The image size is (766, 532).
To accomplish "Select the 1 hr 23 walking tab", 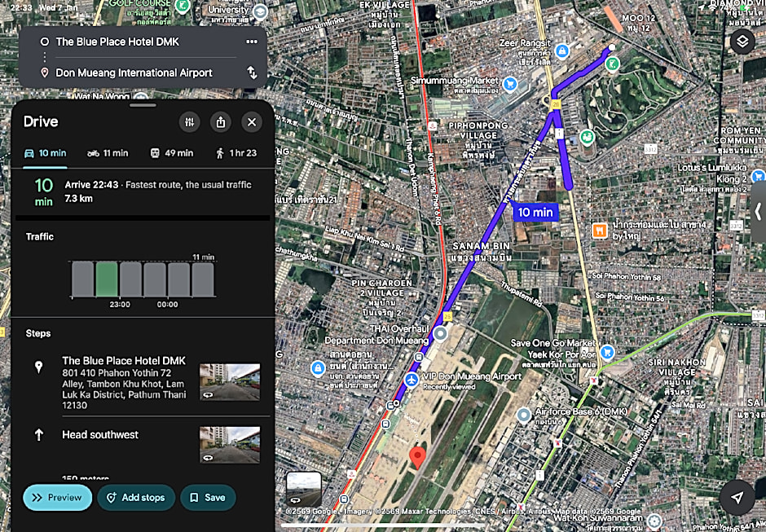I will click(x=236, y=153).
